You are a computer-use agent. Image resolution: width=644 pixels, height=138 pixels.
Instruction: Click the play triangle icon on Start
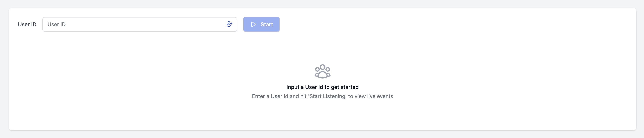click(x=253, y=25)
